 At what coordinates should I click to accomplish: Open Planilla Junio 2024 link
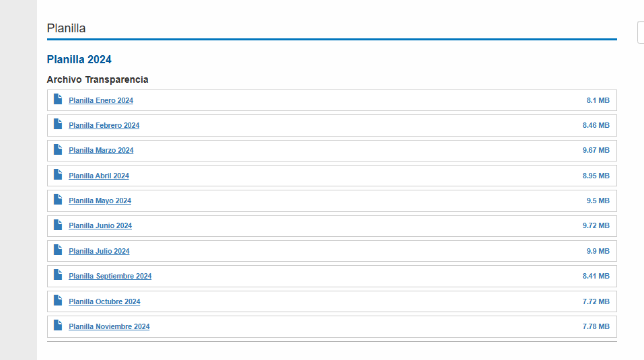coord(100,226)
